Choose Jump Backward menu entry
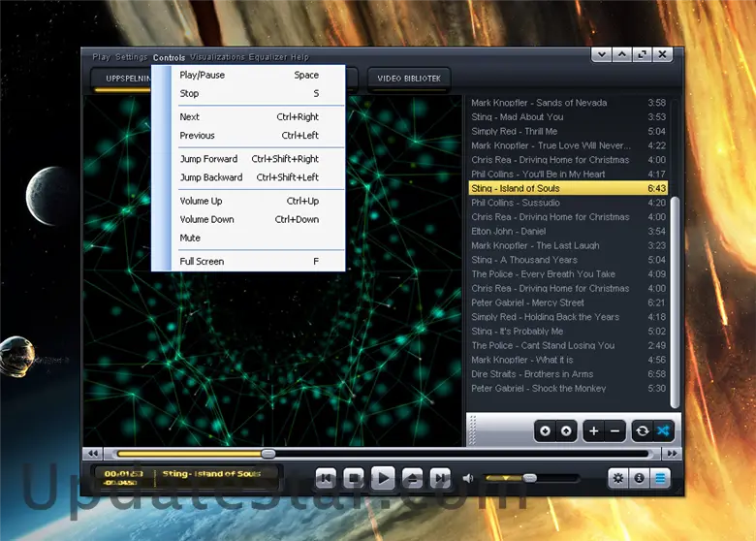Image resolution: width=756 pixels, height=541 pixels. 249,177
